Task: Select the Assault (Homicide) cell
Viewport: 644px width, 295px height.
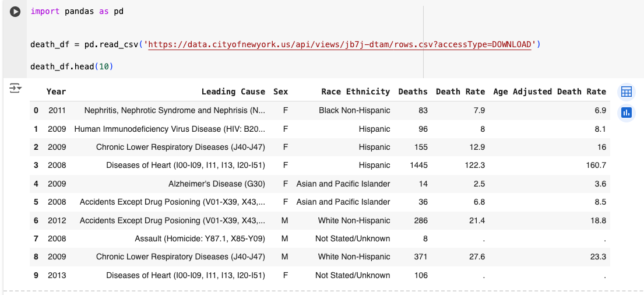Action: 199,238
